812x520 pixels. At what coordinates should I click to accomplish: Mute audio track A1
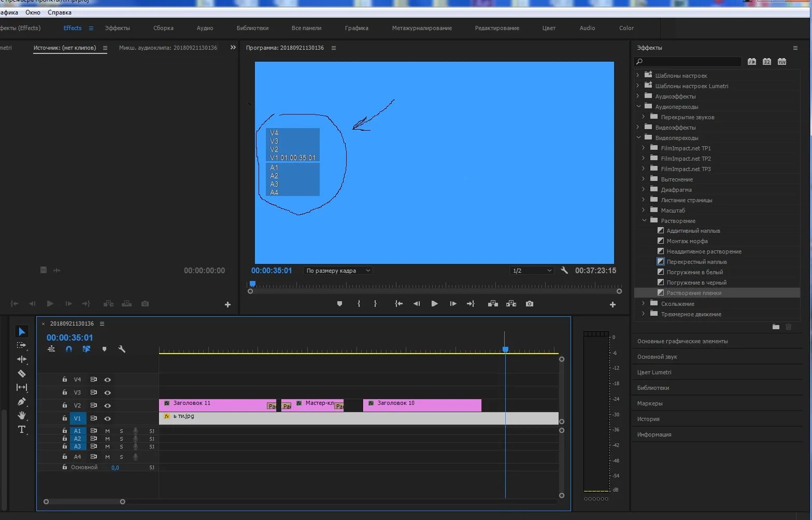coord(108,431)
